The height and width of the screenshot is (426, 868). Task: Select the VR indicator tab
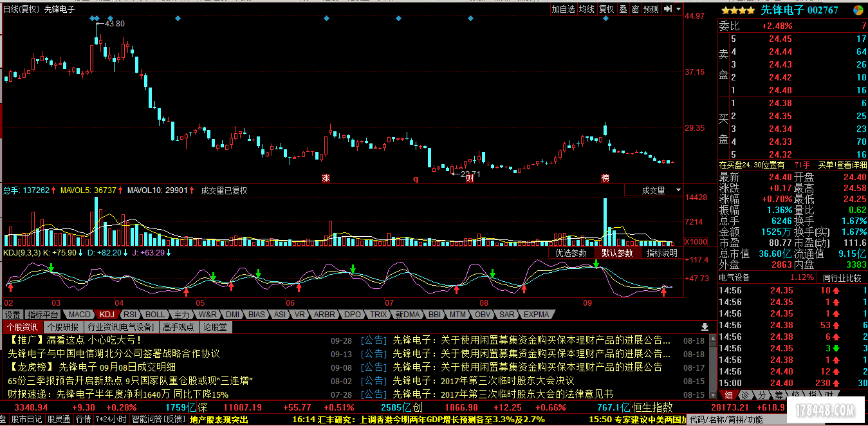coord(300,315)
